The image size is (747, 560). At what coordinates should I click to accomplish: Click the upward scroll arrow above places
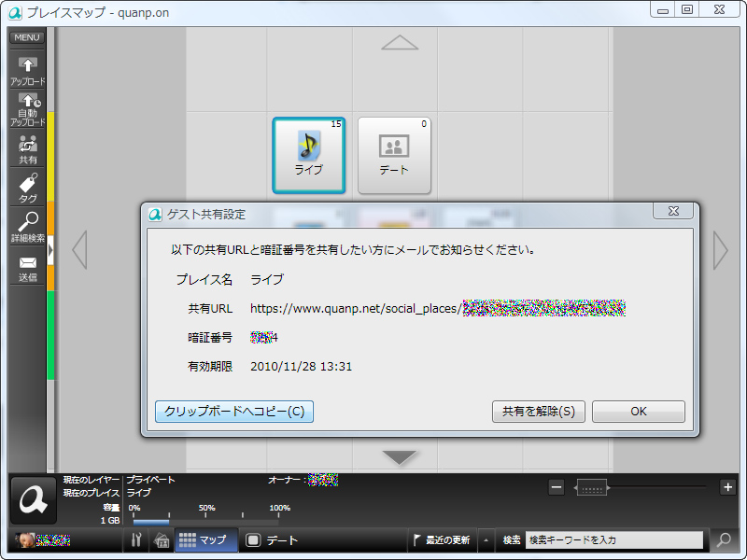pos(400,41)
